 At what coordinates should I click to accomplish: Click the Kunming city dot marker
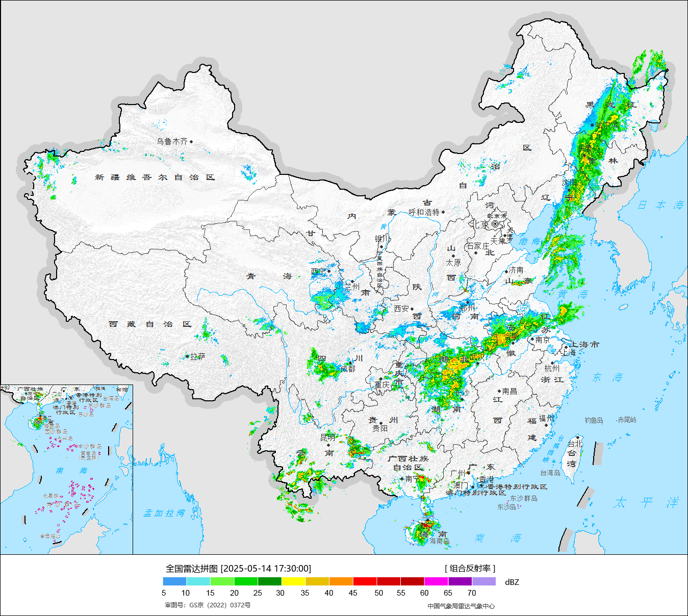coord(328,445)
